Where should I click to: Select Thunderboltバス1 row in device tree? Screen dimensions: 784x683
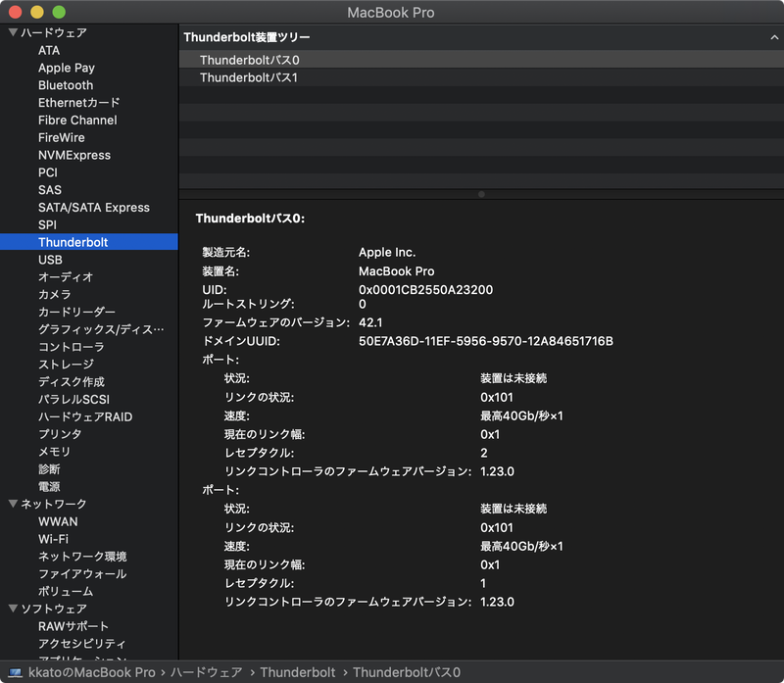[x=481, y=77]
